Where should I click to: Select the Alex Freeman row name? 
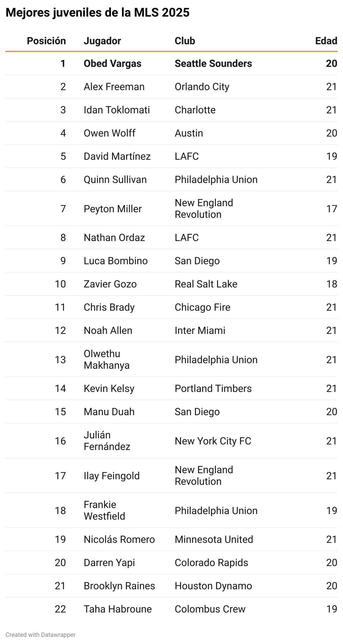point(114,87)
